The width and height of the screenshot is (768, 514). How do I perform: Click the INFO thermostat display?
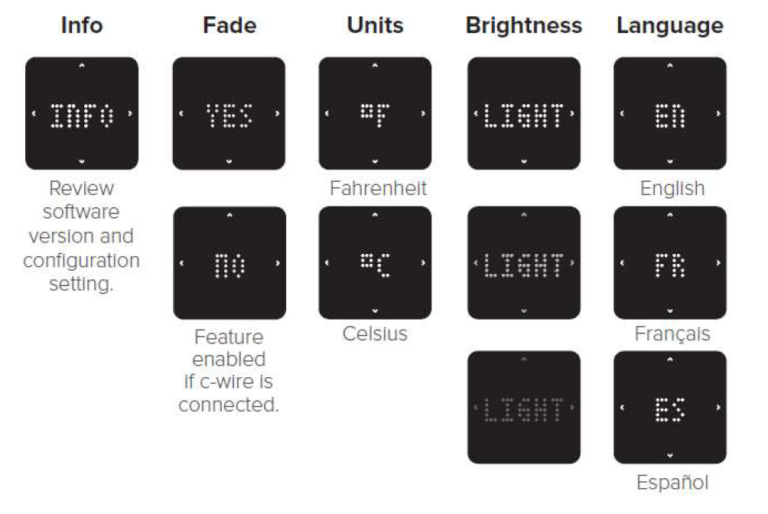tap(82, 113)
